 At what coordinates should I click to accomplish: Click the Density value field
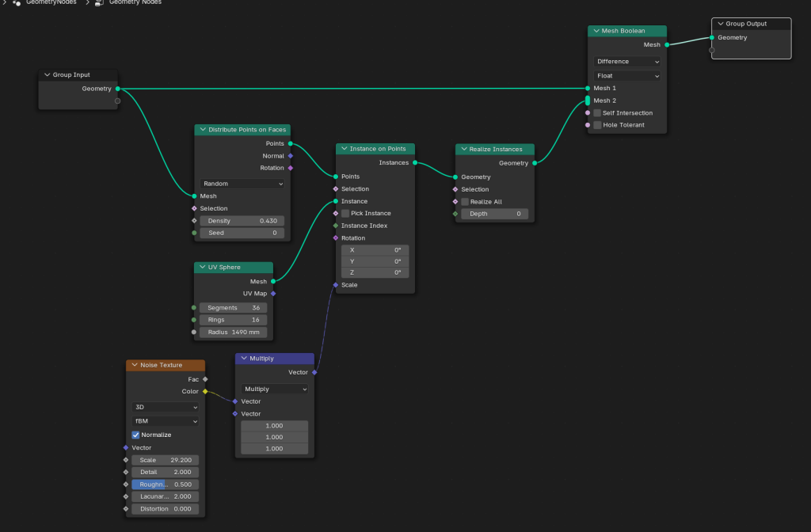point(242,221)
